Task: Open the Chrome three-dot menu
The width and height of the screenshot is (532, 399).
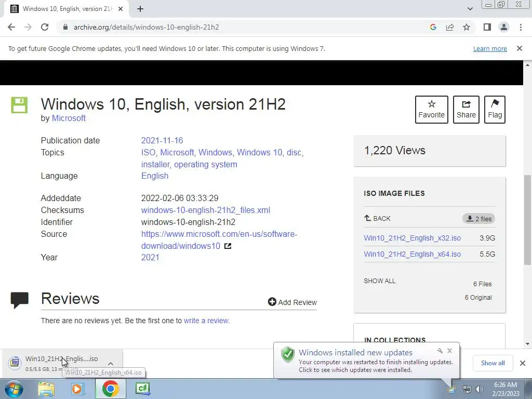Action: click(x=521, y=27)
